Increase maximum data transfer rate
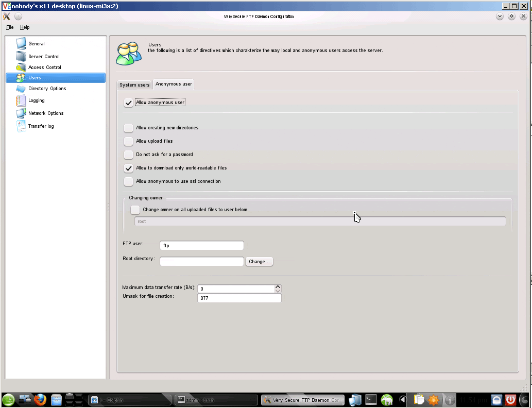Image resolution: width=532 pixels, height=408 pixels. click(278, 287)
